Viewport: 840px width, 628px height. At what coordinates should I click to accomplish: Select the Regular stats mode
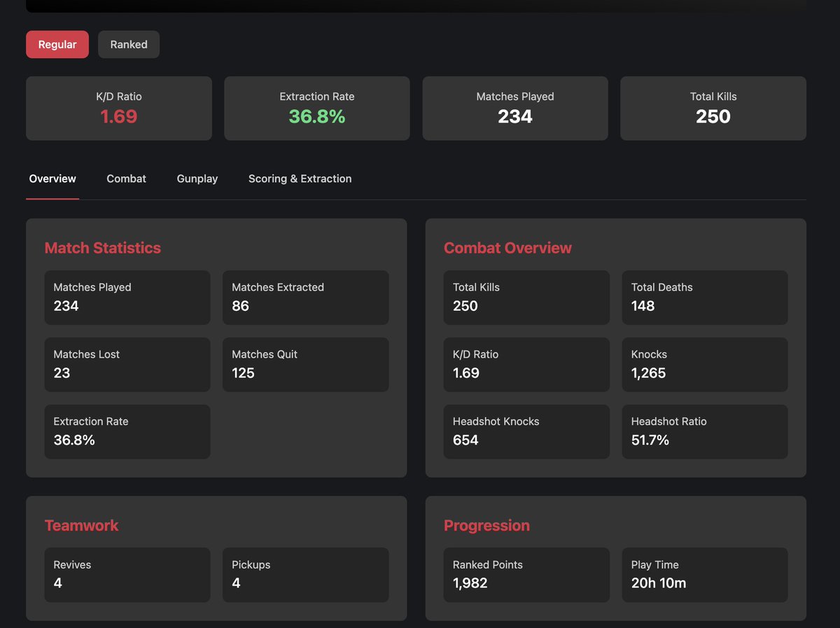pyautogui.click(x=57, y=43)
